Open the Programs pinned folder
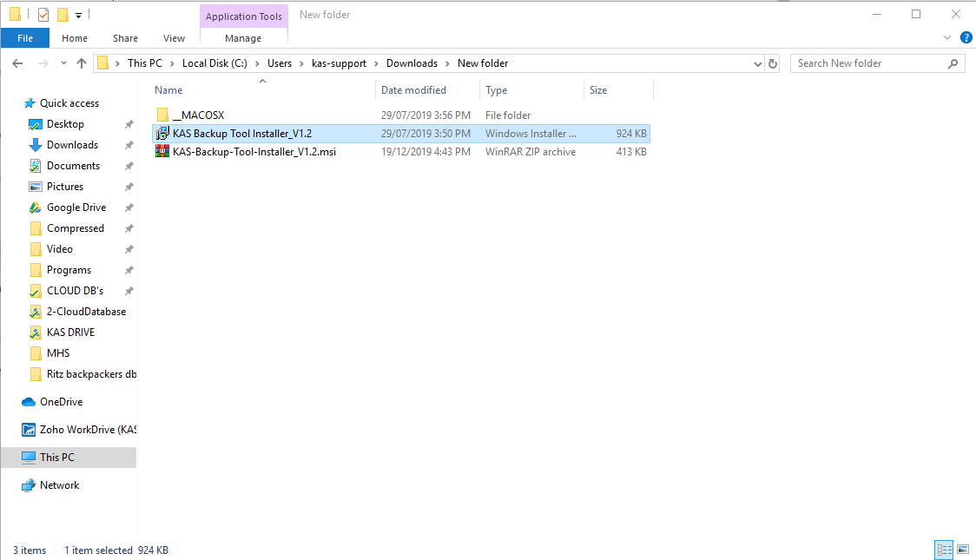 pos(69,270)
